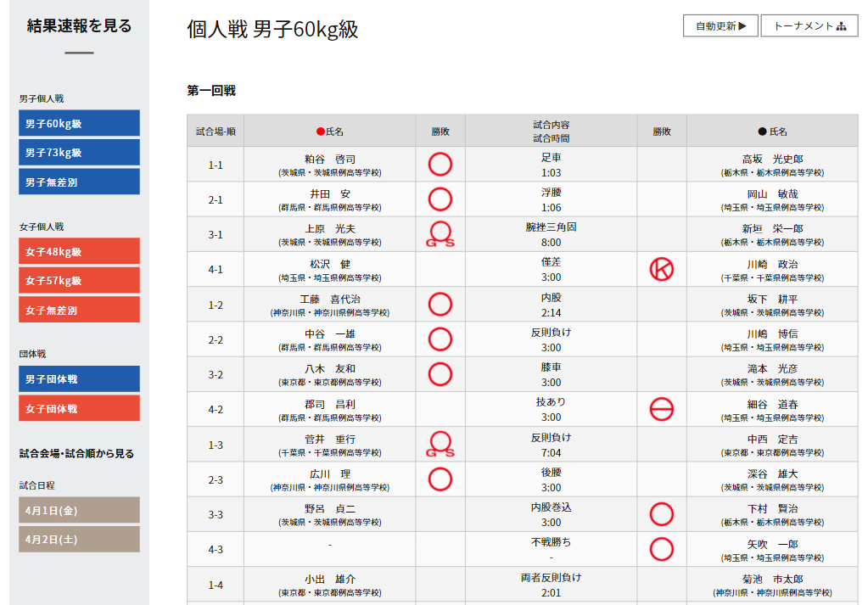This screenshot has height=605, width=868.
Task: Select 男子73kg級 category
Action: [79, 153]
